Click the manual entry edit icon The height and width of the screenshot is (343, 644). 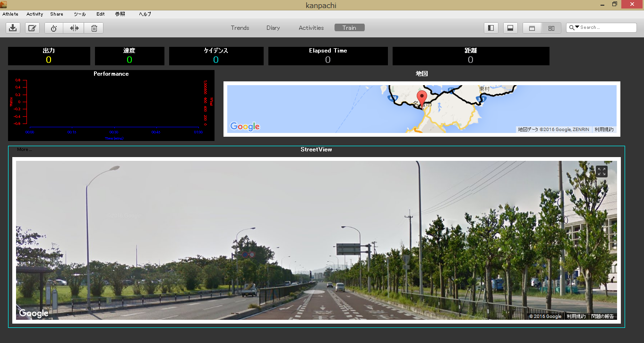[x=32, y=28]
